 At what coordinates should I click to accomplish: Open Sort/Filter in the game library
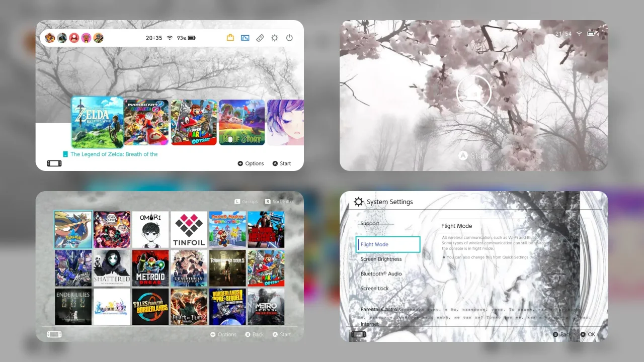click(x=280, y=202)
